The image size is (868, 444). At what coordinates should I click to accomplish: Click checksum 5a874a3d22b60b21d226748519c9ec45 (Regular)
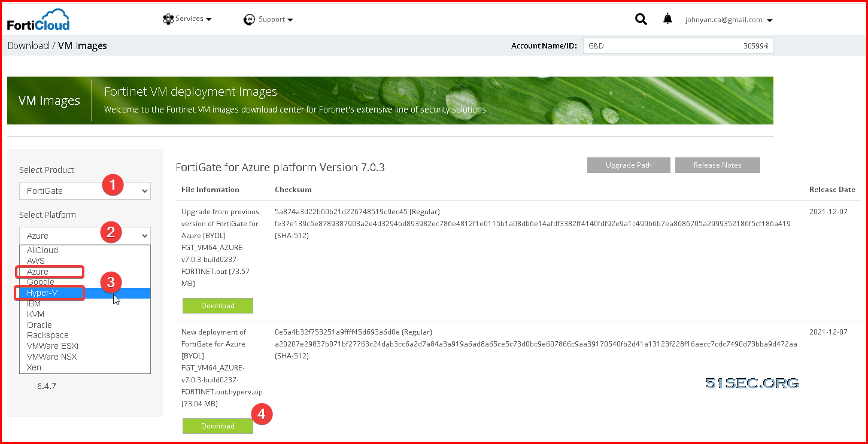pos(357,212)
